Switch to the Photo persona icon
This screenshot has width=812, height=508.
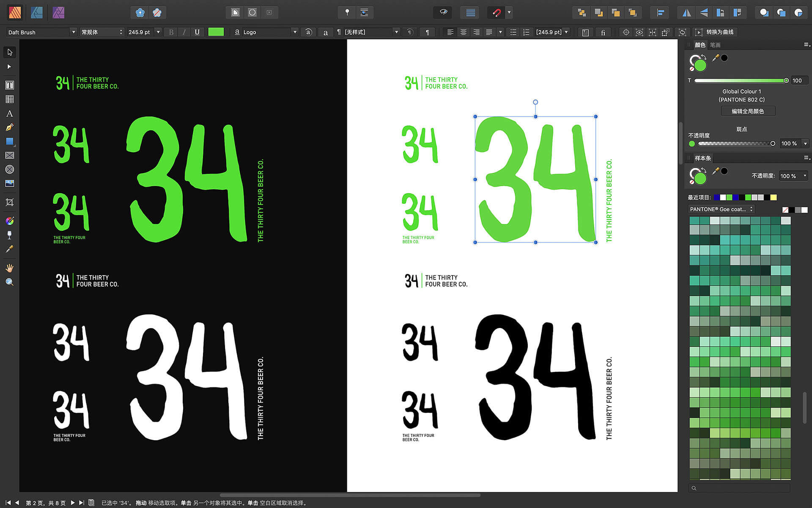pos(58,12)
